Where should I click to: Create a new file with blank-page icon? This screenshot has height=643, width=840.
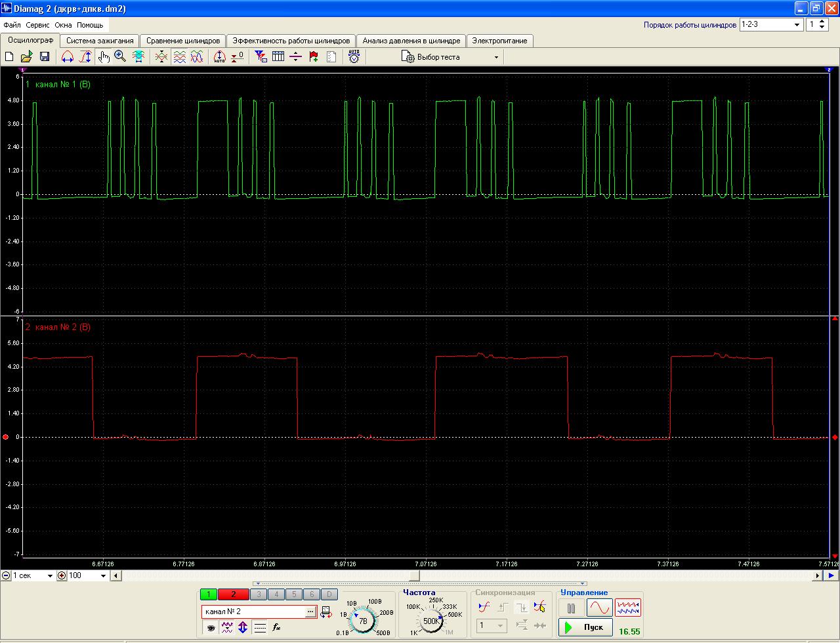pos(9,57)
